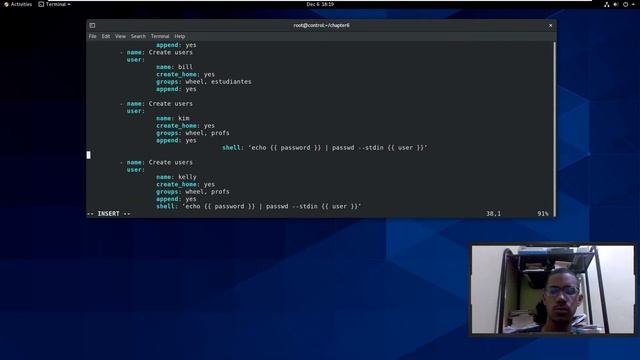The width and height of the screenshot is (640, 360).
Task: Click 'append: yes' under kim
Action: pos(176,140)
